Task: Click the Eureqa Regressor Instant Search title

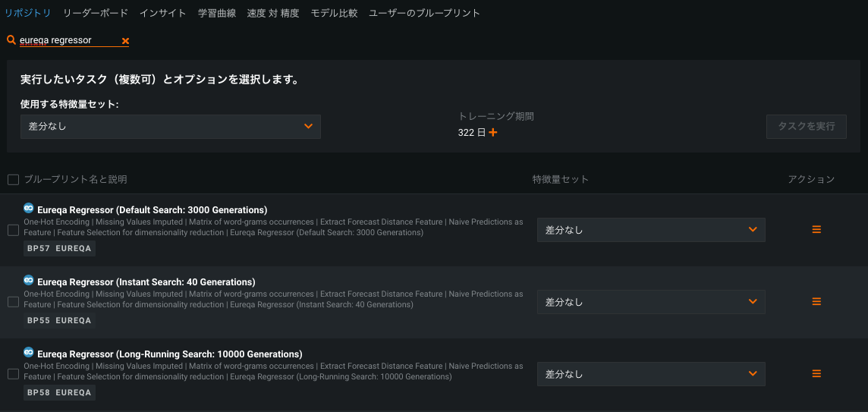Action: click(146, 281)
